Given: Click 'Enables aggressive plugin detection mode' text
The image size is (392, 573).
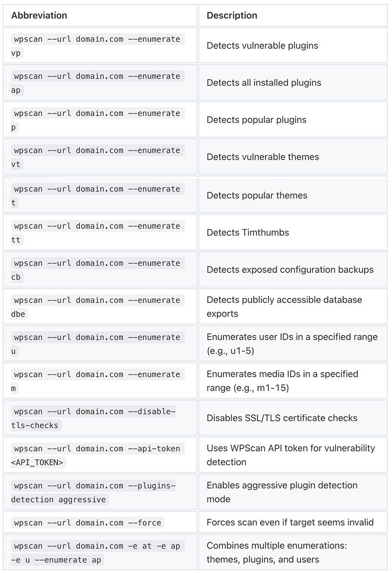Looking at the screenshot, I should [x=282, y=492].
